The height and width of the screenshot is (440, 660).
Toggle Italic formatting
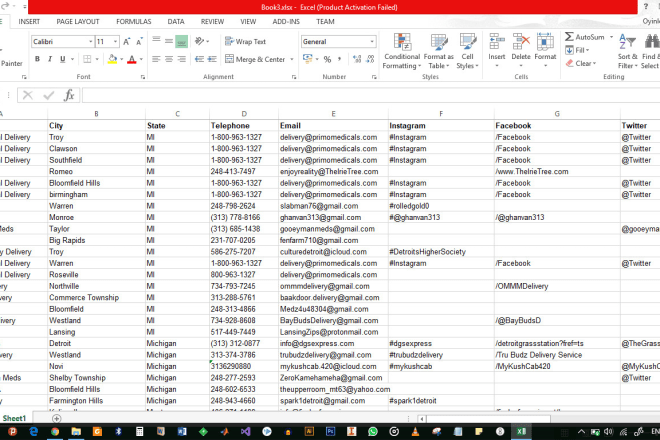click(50, 59)
